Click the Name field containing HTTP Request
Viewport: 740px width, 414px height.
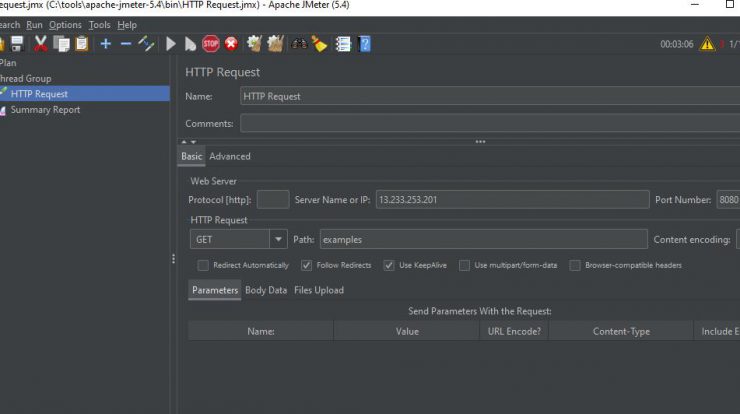[490, 96]
